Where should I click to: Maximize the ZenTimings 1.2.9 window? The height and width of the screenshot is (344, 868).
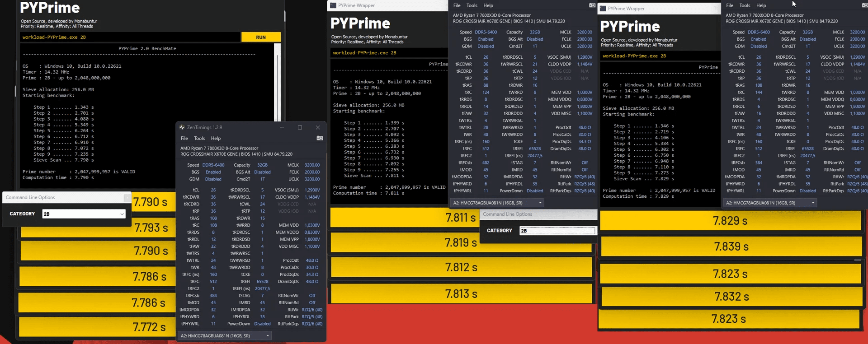click(300, 127)
